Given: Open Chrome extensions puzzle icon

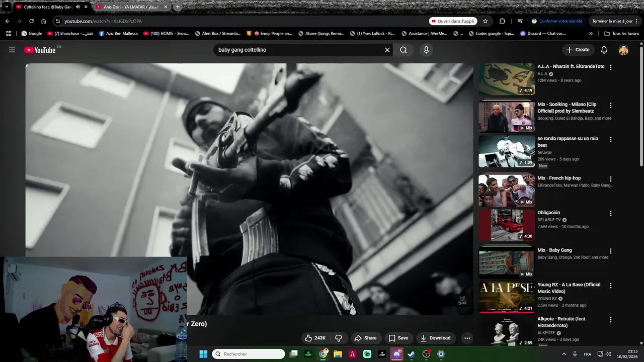Looking at the screenshot, I should pos(502,21).
